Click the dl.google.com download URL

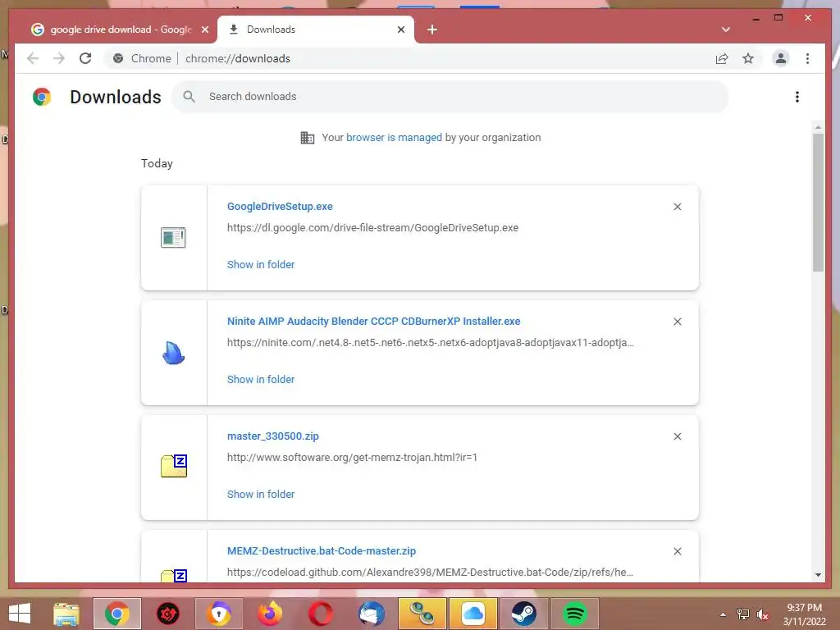click(372, 228)
